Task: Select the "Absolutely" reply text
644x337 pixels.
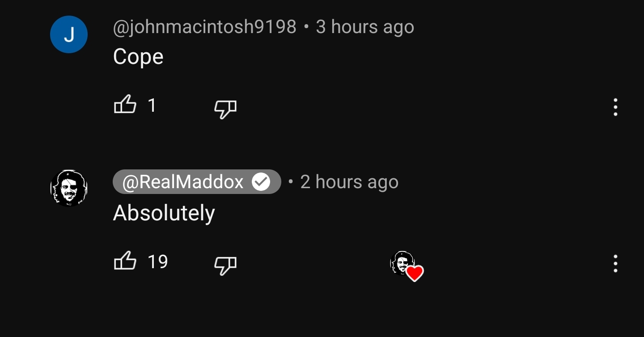Action: click(164, 213)
